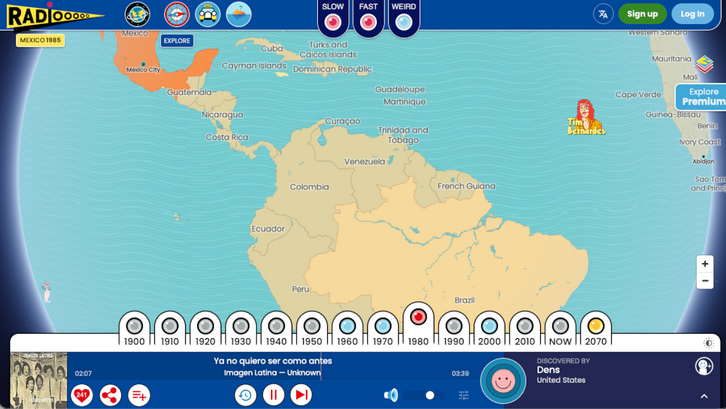Select Peru on the map
726x409 pixels.
(x=300, y=289)
